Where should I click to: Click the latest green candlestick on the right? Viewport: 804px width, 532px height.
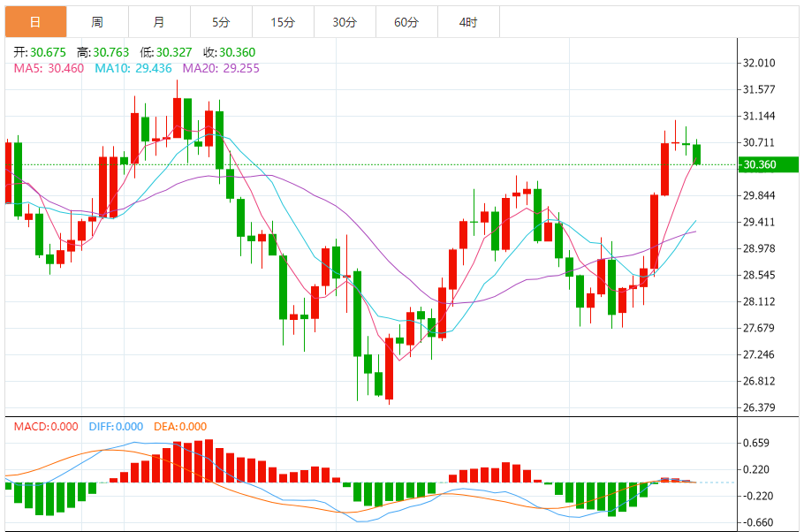(x=696, y=155)
